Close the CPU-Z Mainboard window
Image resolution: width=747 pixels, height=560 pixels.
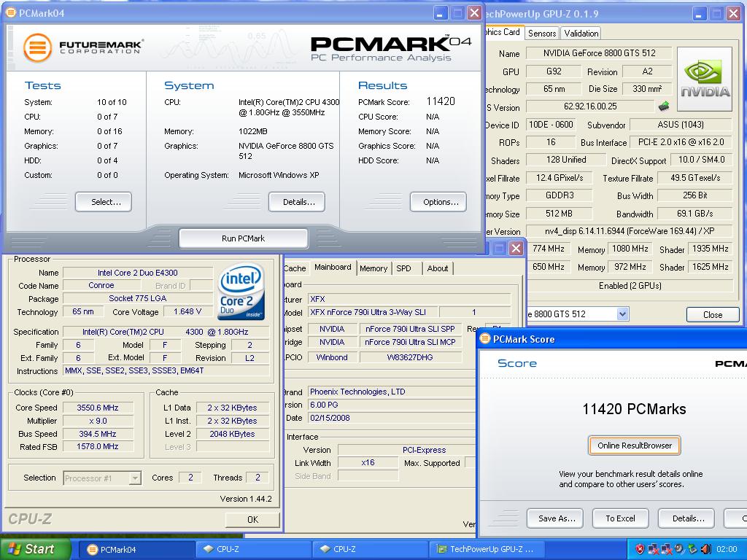click(x=516, y=248)
